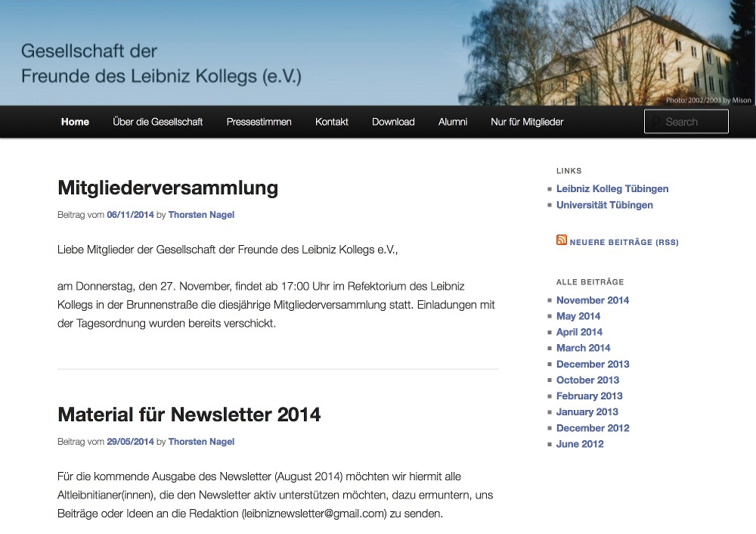Go to Pressestimmen in navigation
Screen dimensions: 756x534
(259, 122)
